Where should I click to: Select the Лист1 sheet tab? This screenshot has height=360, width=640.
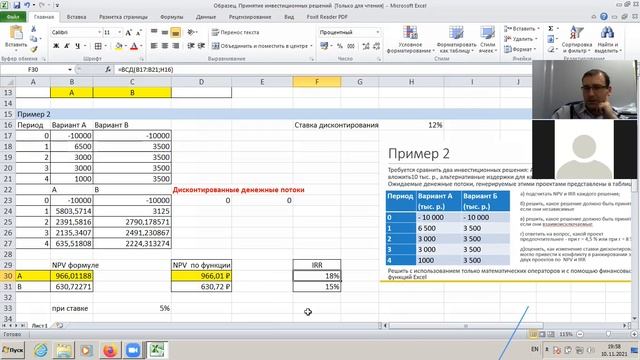point(40,326)
